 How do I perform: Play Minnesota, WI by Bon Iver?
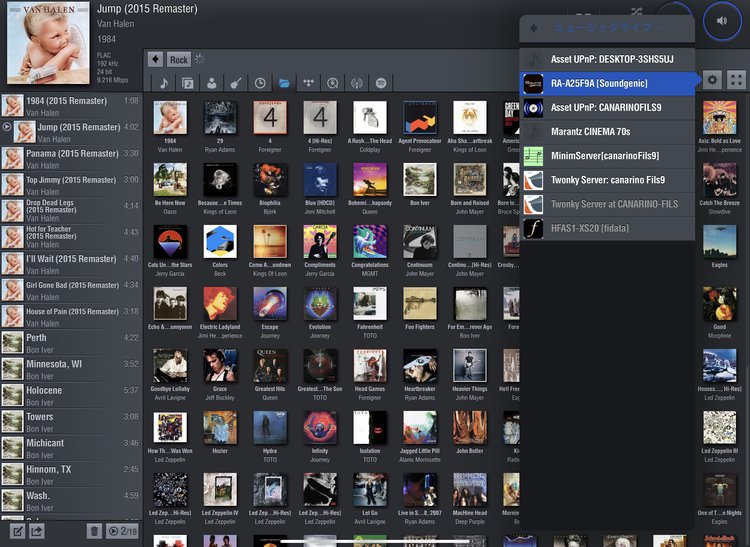click(71, 369)
